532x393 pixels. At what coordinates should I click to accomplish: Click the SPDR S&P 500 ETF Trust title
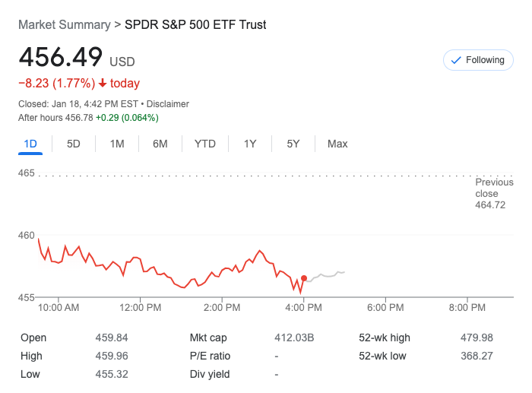coord(195,24)
